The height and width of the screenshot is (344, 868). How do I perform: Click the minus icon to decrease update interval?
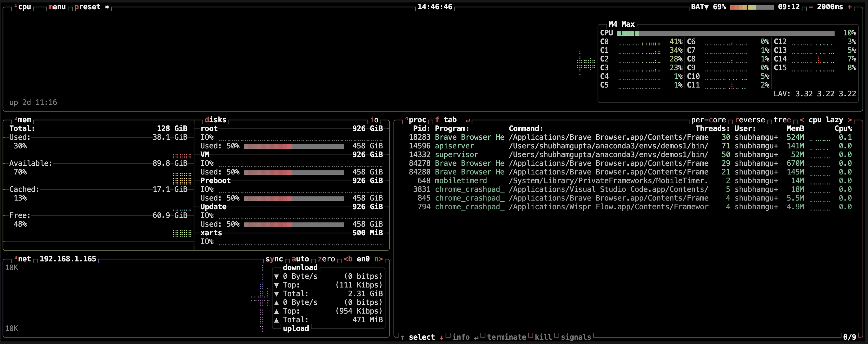pos(810,7)
